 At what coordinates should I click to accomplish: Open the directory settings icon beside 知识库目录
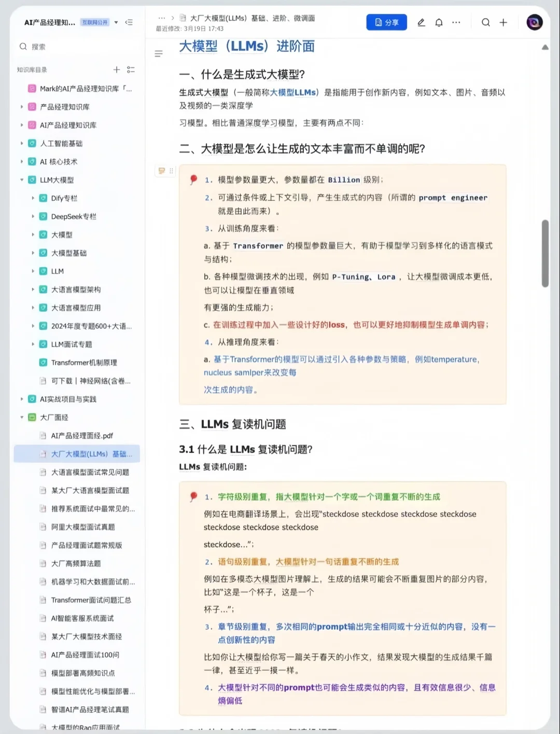[x=131, y=70]
